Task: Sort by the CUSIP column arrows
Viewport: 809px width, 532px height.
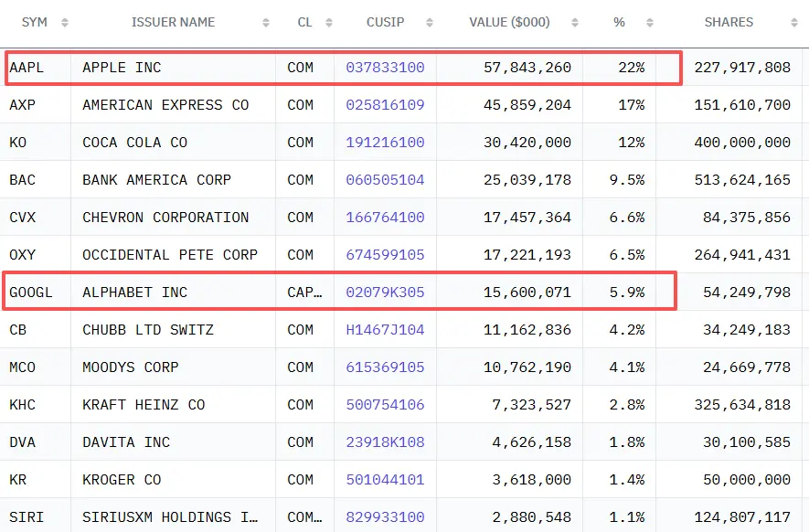Action: click(x=430, y=23)
